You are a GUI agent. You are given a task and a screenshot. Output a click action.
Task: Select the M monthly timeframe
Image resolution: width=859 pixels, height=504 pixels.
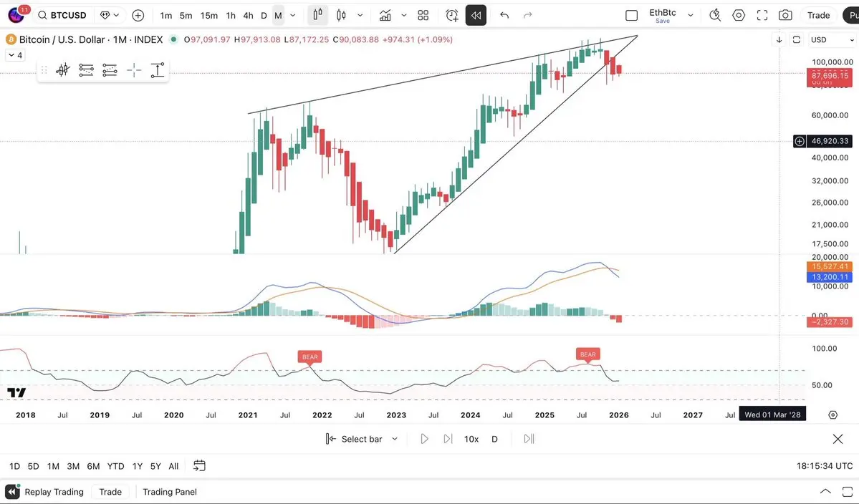click(278, 15)
